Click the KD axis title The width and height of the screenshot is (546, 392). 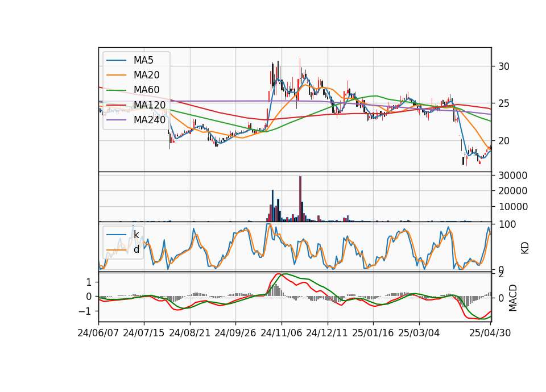[525, 248]
